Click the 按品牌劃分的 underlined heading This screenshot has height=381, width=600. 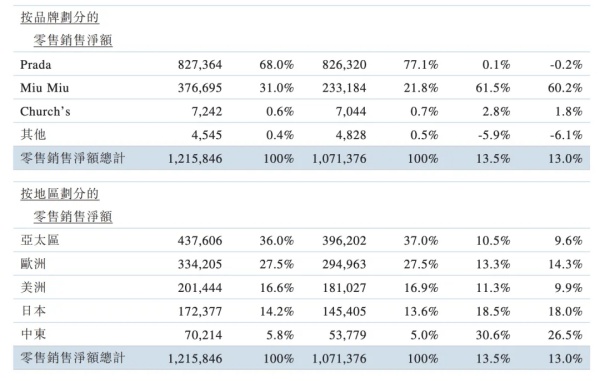pos(60,17)
